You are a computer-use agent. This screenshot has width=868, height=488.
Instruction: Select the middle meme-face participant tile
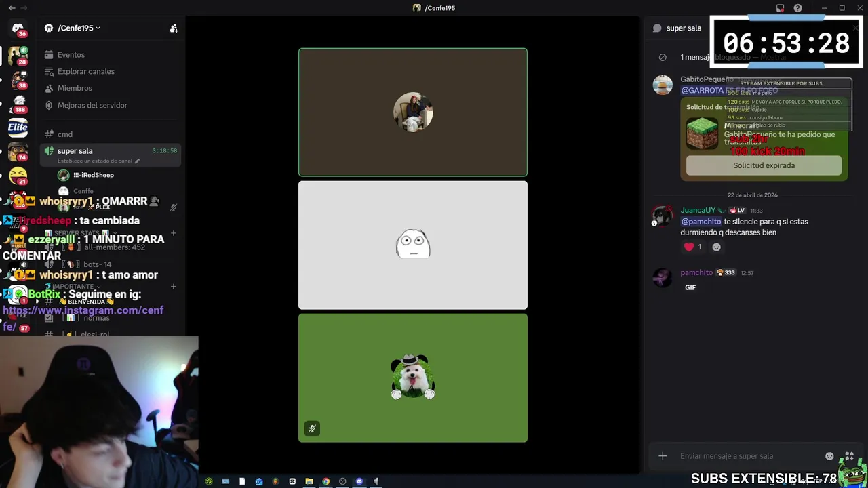413,245
